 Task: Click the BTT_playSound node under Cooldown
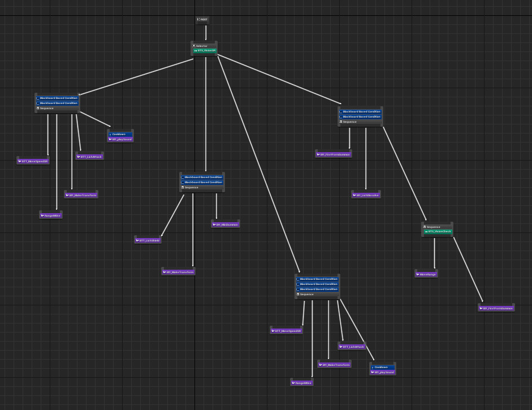(120, 139)
